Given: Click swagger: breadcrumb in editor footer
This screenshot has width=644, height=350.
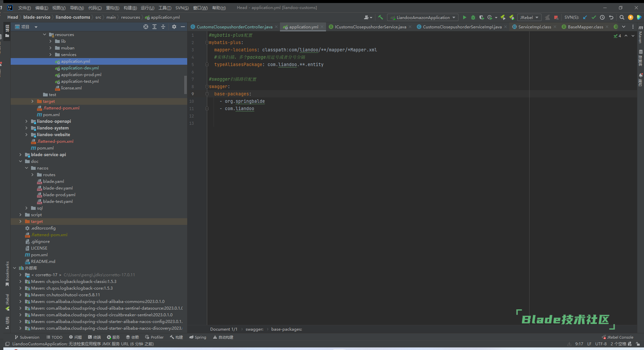Looking at the screenshot, I should pyautogui.click(x=254, y=329).
